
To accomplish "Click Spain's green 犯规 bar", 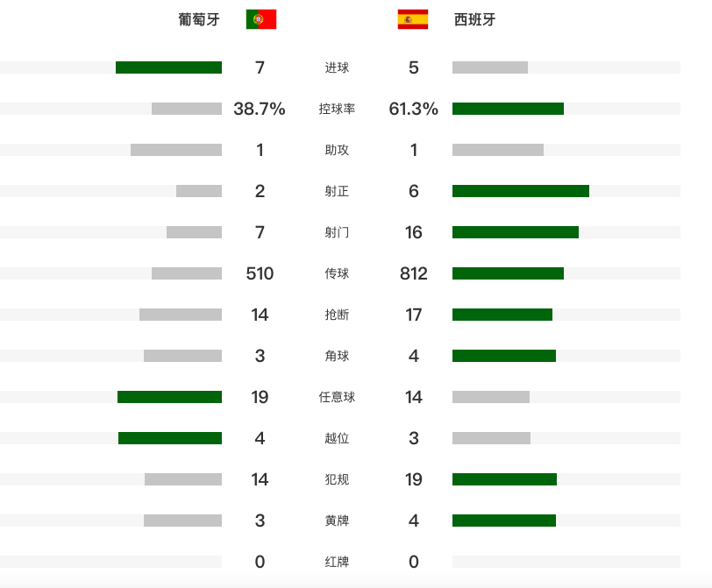I will coord(504,479).
